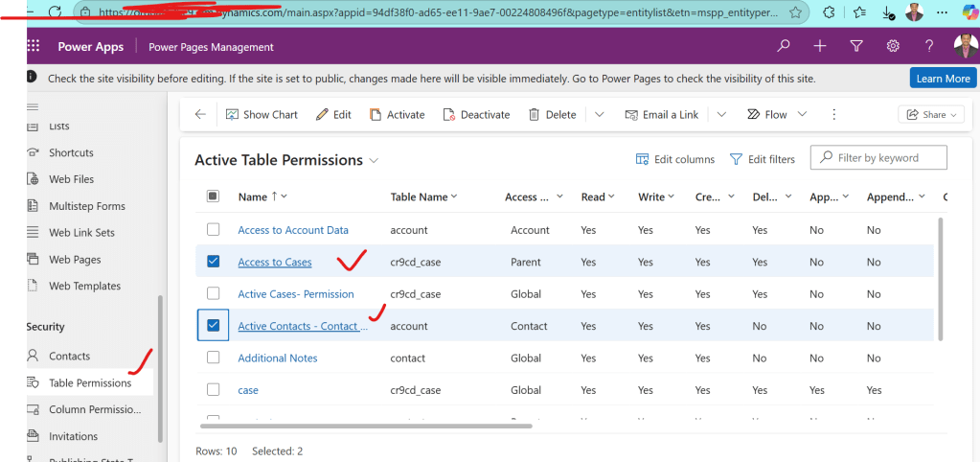The image size is (980, 462).
Task: Open the Active Cases- Permission record link
Action: [296, 294]
